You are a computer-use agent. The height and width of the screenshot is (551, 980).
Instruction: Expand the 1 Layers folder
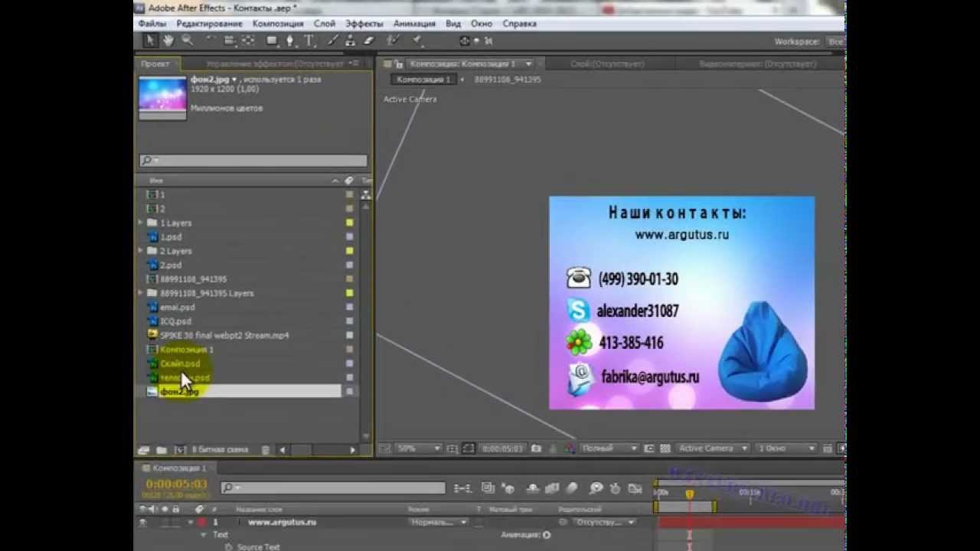[140, 223]
